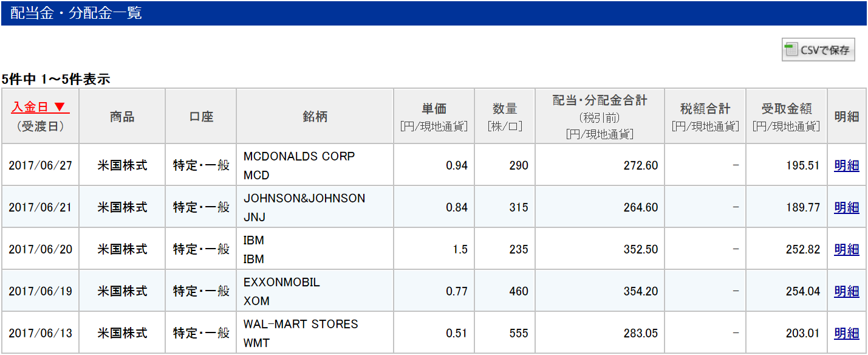Open 明細 link for EXXONMOBIL row
Screen dimensions: 868x355
click(x=847, y=291)
